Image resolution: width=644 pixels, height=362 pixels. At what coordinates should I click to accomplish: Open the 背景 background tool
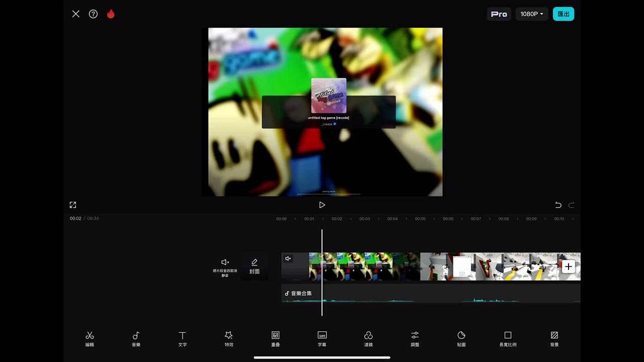[x=554, y=339]
